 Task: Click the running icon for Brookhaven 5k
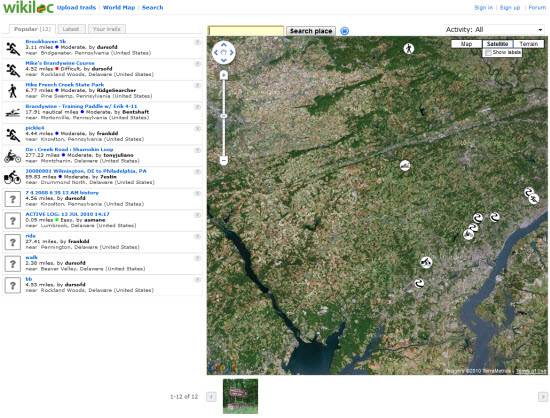(13, 48)
